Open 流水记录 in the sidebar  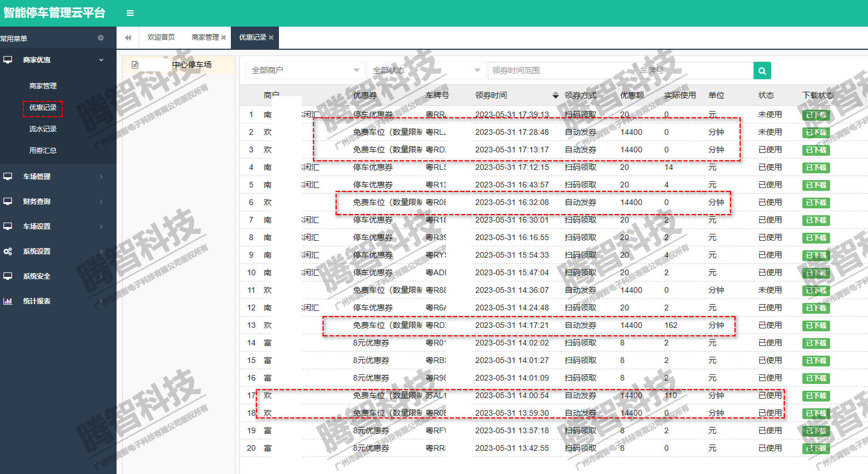coord(43,129)
